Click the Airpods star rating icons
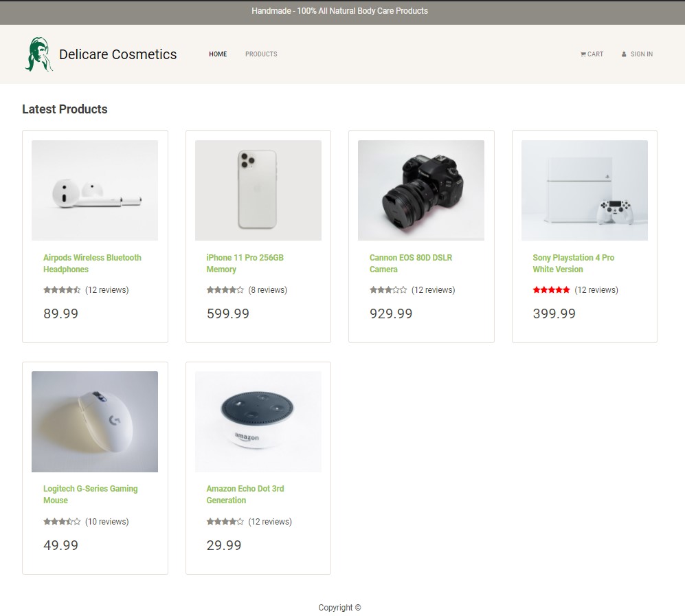The image size is (685, 616). point(62,290)
